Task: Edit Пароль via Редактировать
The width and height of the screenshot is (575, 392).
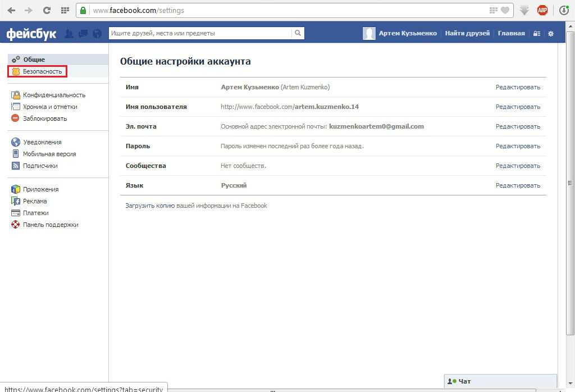Action: pyautogui.click(x=518, y=146)
